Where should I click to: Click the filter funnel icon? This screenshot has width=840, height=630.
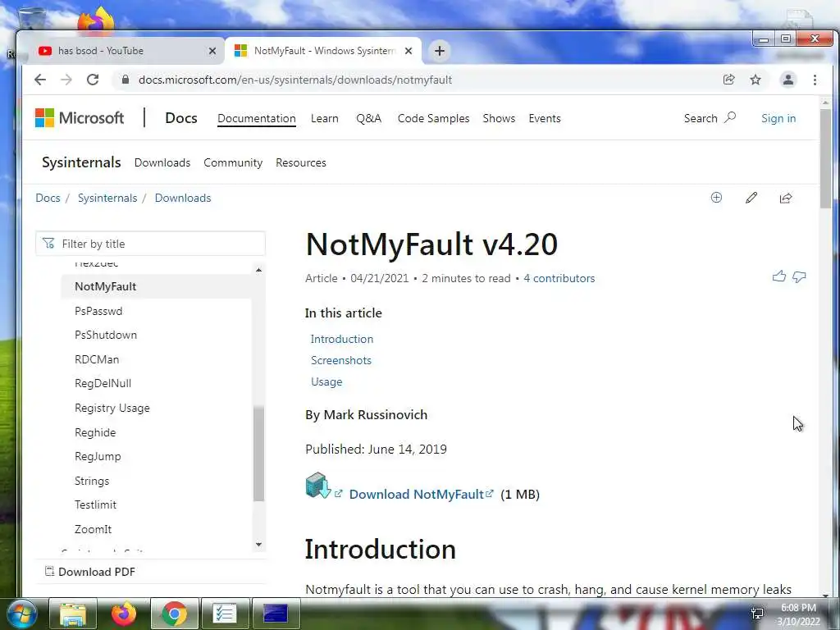click(48, 243)
